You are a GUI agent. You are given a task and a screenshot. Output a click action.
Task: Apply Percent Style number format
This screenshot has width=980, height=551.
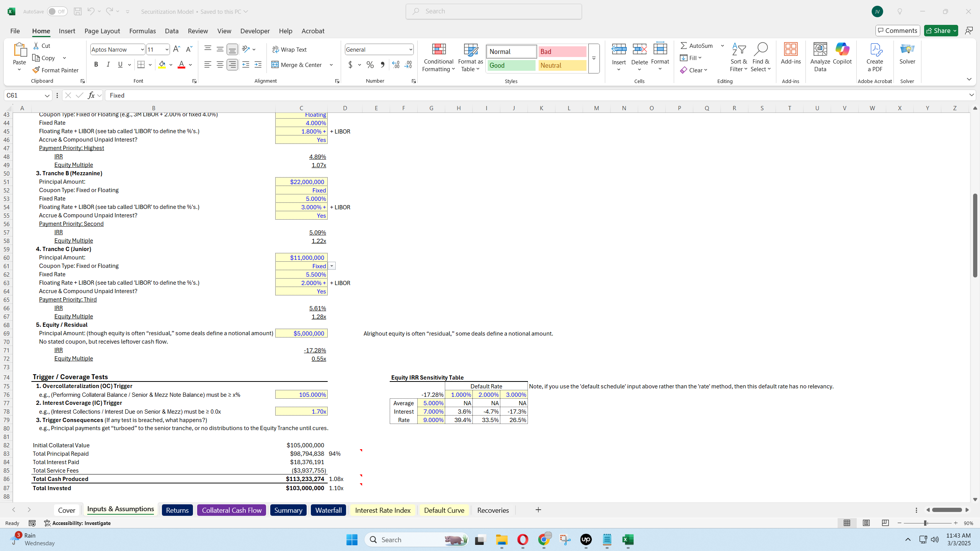coord(370,65)
